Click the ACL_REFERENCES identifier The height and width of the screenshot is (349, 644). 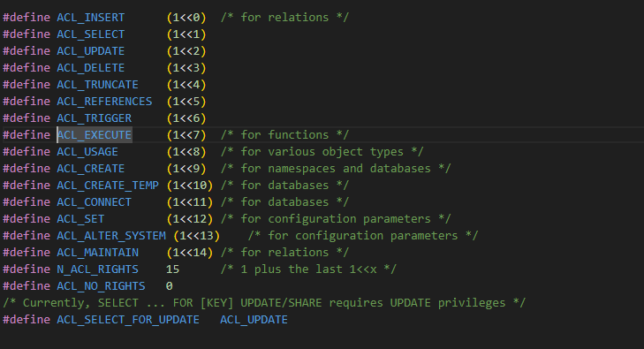(104, 102)
